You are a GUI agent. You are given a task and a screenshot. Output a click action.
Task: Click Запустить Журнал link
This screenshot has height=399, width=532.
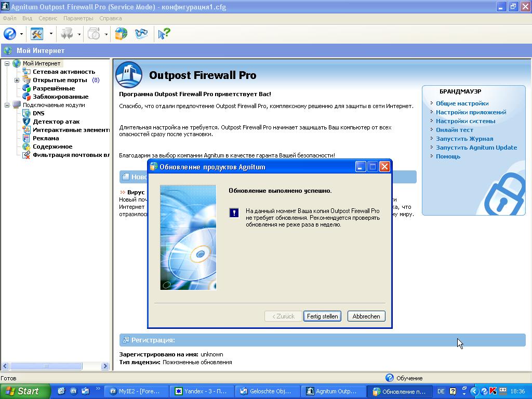[464, 139]
